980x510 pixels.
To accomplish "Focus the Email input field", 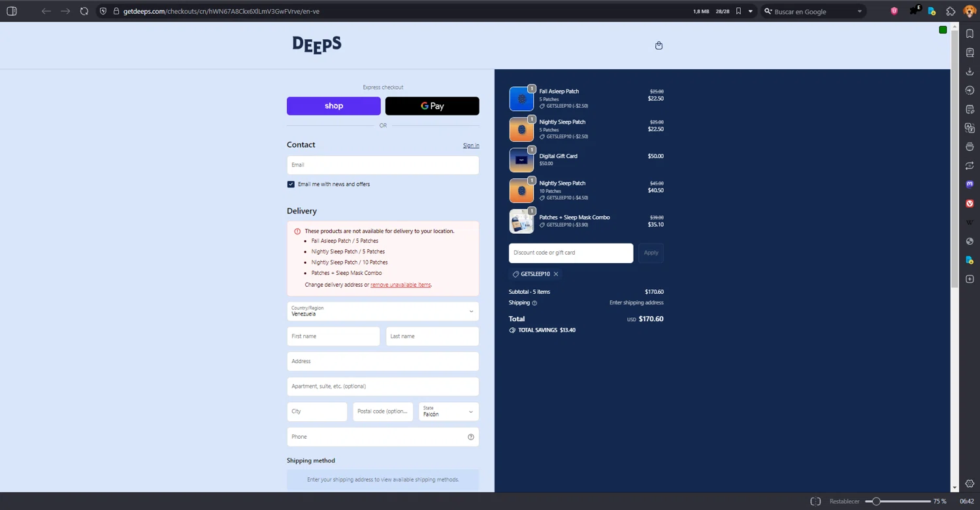I will 383,165.
